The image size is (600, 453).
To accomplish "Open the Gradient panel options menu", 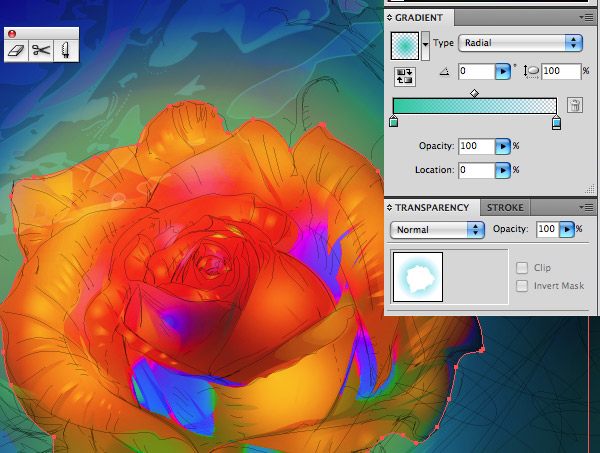I will click(x=586, y=18).
